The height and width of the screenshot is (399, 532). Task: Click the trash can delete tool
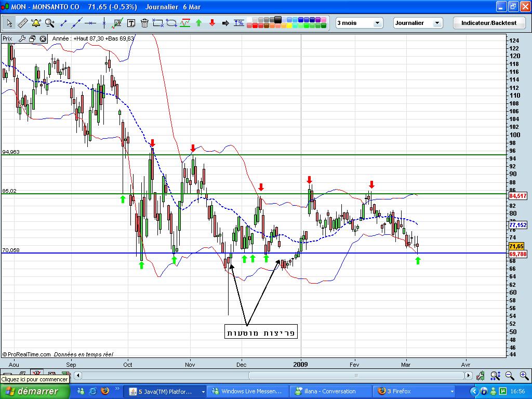[144, 23]
